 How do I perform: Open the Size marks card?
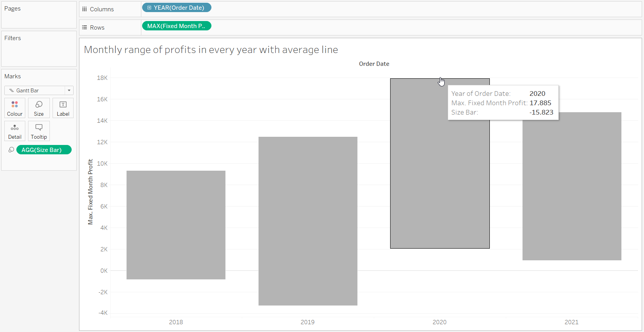pos(39,108)
